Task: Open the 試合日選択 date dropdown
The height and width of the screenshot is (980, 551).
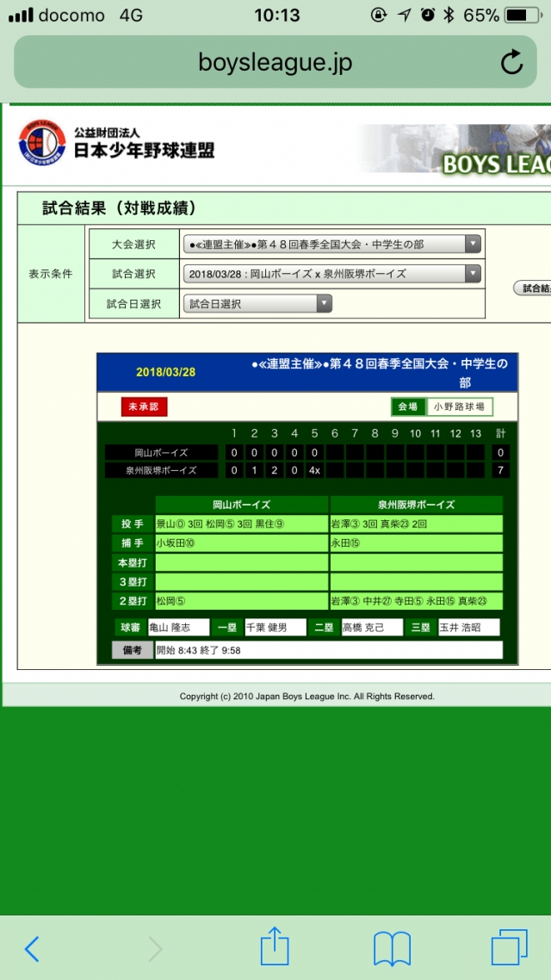Action: pos(257,303)
